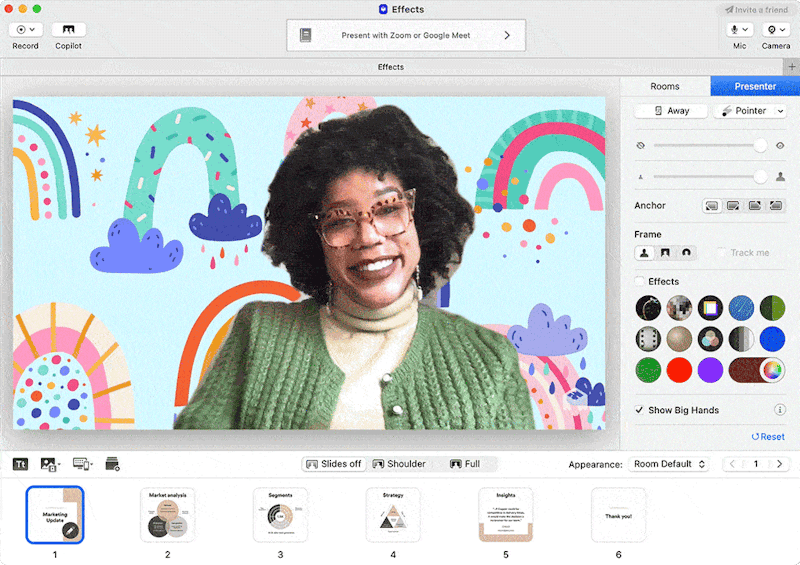Select the rectangle Frame option

tap(665, 253)
